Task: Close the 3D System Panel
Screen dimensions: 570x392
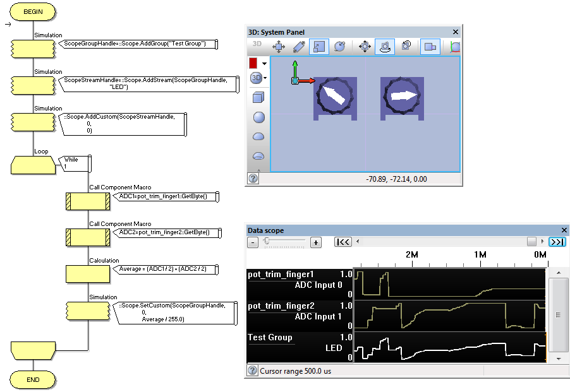Action: tap(456, 32)
